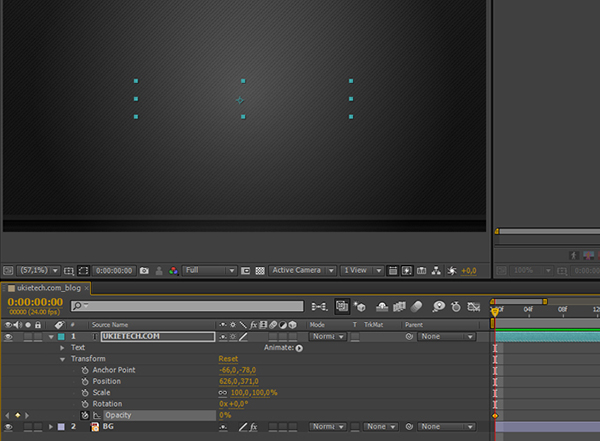The height and width of the screenshot is (441, 600).
Task: Click the 0:00:00:00 viewer timecode button
Action: (114, 271)
